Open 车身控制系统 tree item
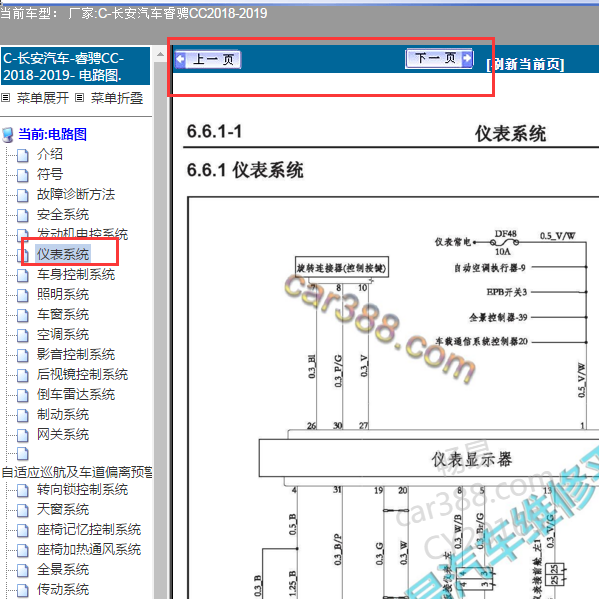The image size is (599, 599). point(76,274)
